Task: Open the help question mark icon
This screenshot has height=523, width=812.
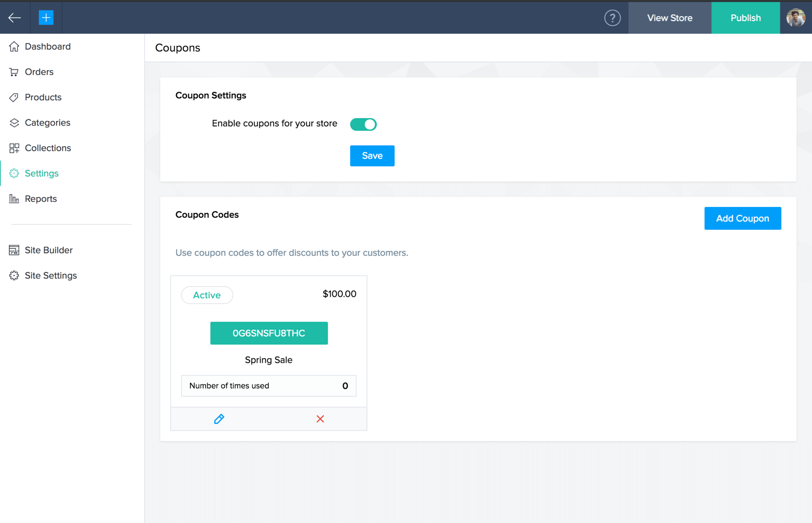Action: pos(612,18)
